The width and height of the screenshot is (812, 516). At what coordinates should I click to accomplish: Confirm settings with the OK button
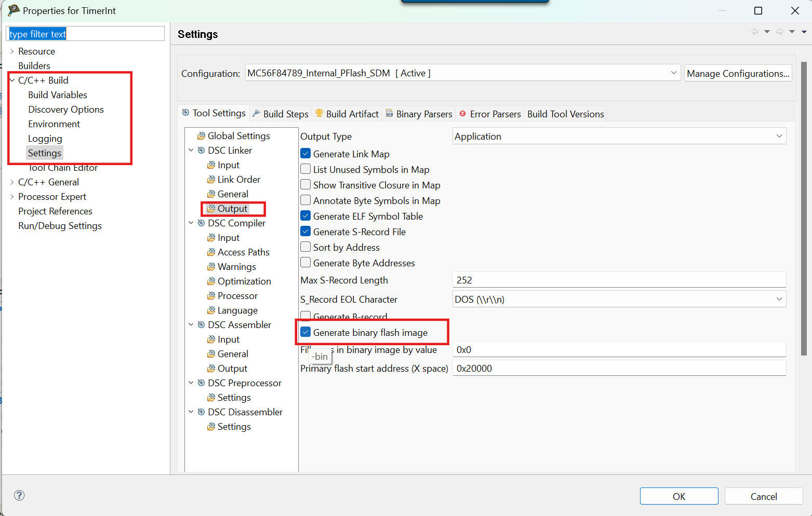(678, 496)
